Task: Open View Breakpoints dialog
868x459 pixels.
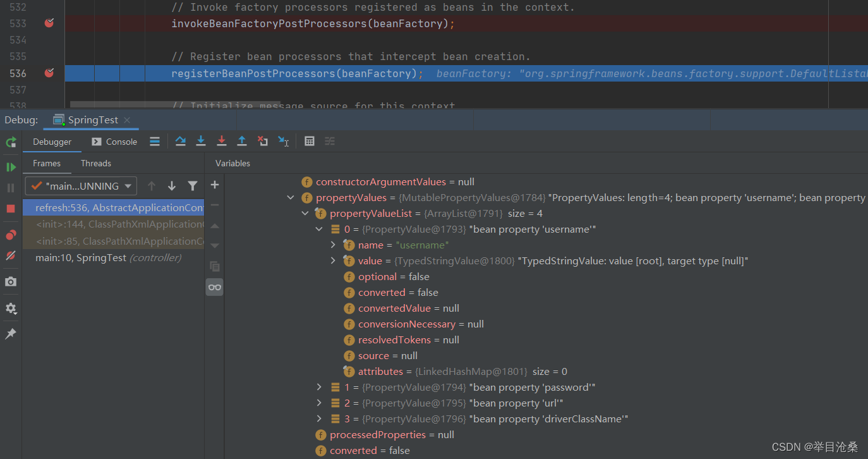Action: [11, 235]
